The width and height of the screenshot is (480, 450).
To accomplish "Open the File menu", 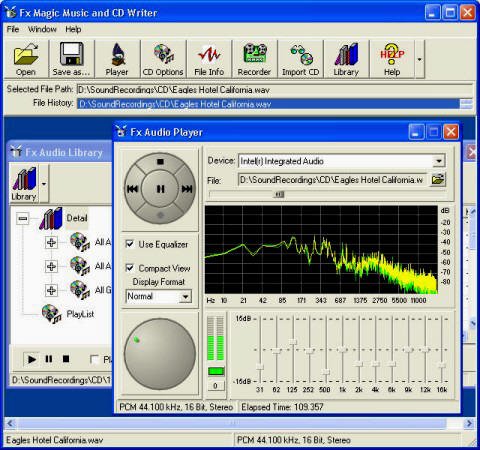I will tap(13, 29).
